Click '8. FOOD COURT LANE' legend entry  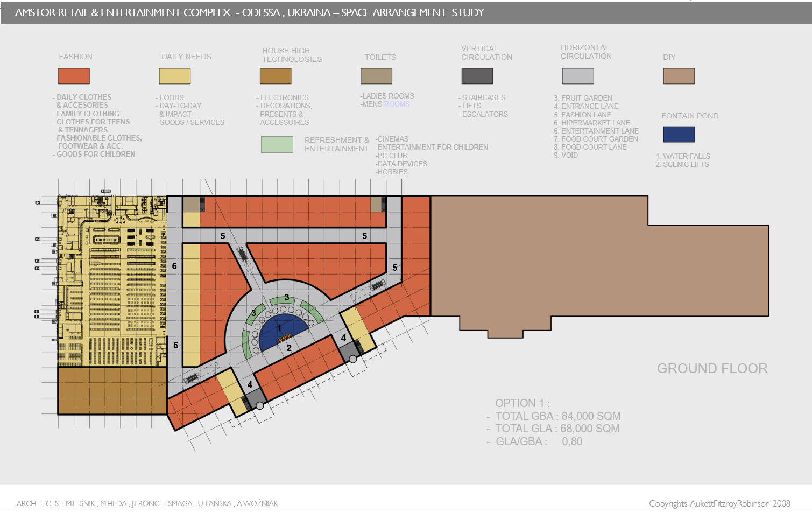pos(590,147)
